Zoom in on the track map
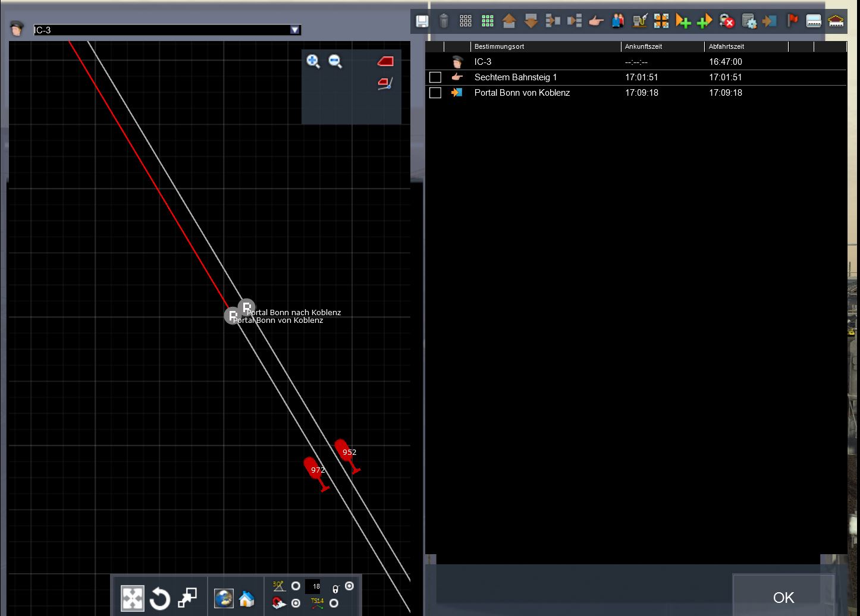 point(313,61)
